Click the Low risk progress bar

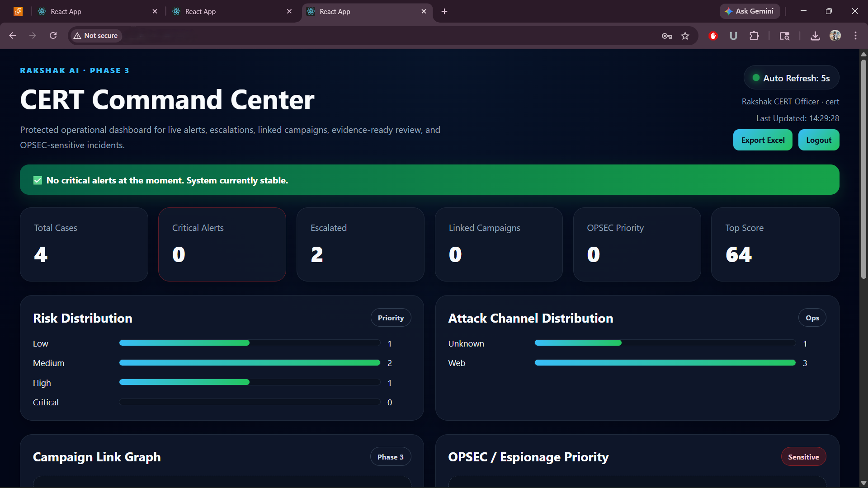pyautogui.click(x=250, y=343)
